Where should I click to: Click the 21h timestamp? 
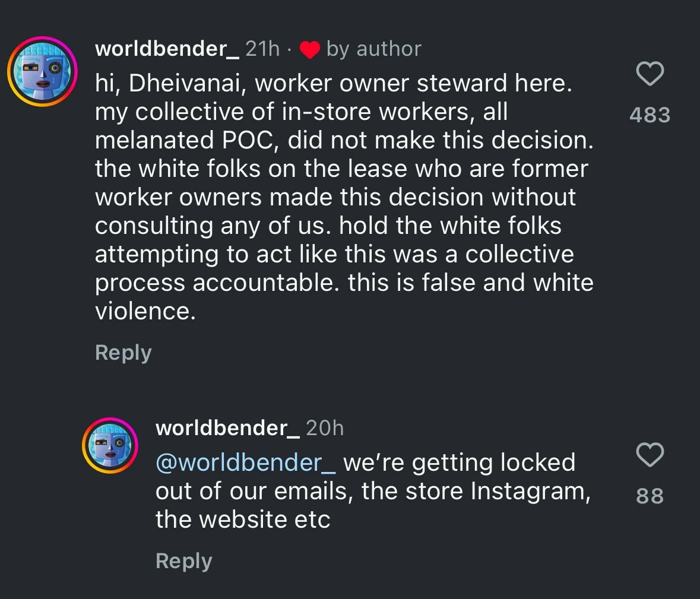[262, 49]
